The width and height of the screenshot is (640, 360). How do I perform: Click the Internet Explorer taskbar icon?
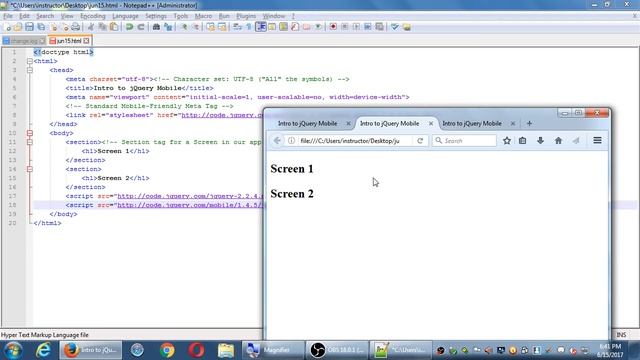[43, 350]
